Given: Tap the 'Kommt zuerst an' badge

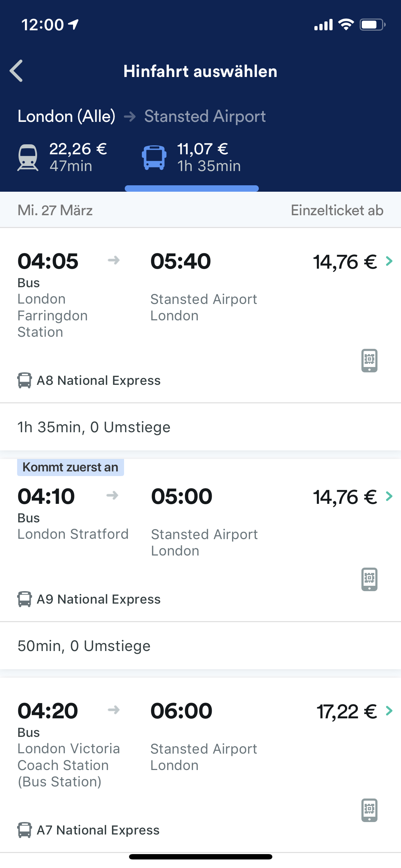Looking at the screenshot, I should click(71, 467).
